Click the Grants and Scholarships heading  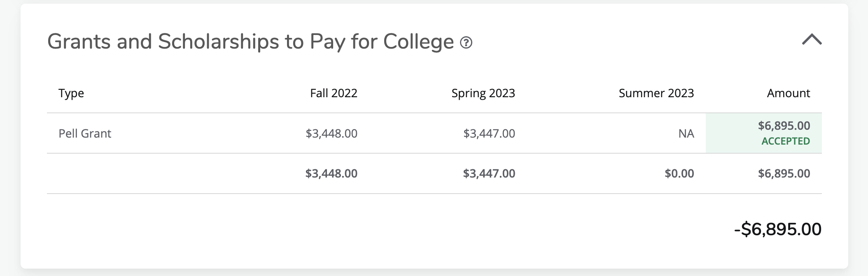[x=250, y=42]
